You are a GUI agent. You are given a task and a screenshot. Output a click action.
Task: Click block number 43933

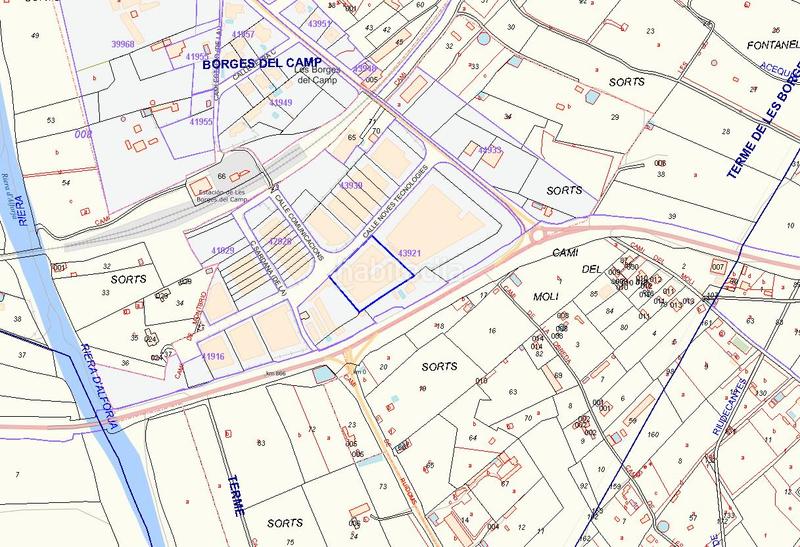click(x=490, y=150)
